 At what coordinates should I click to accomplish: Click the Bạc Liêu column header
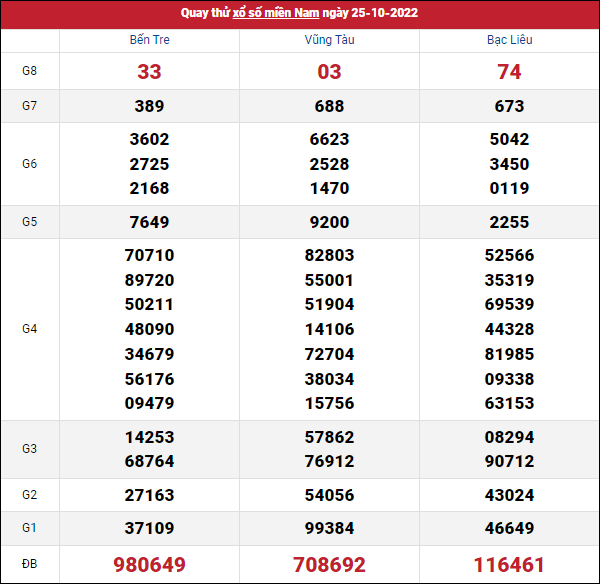tap(509, 40)
